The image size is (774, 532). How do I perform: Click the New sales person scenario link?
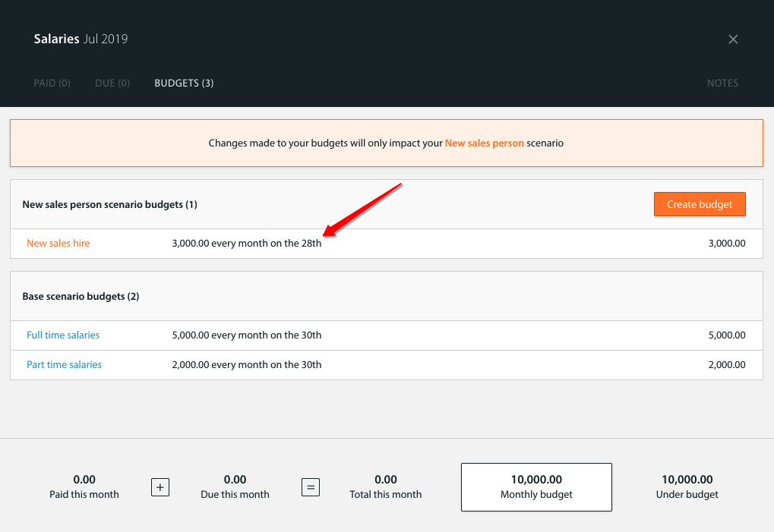(485, 143)
